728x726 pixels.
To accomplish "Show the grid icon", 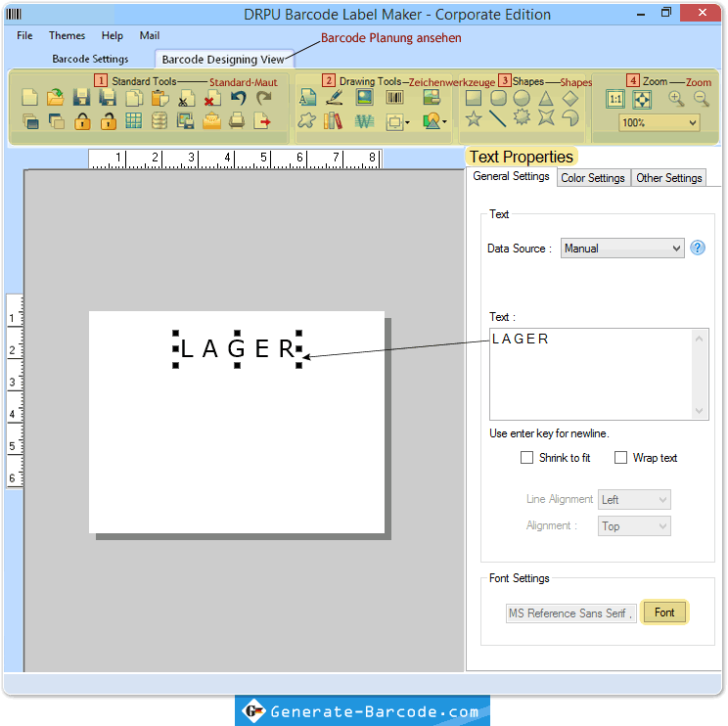I will (134, 120).
